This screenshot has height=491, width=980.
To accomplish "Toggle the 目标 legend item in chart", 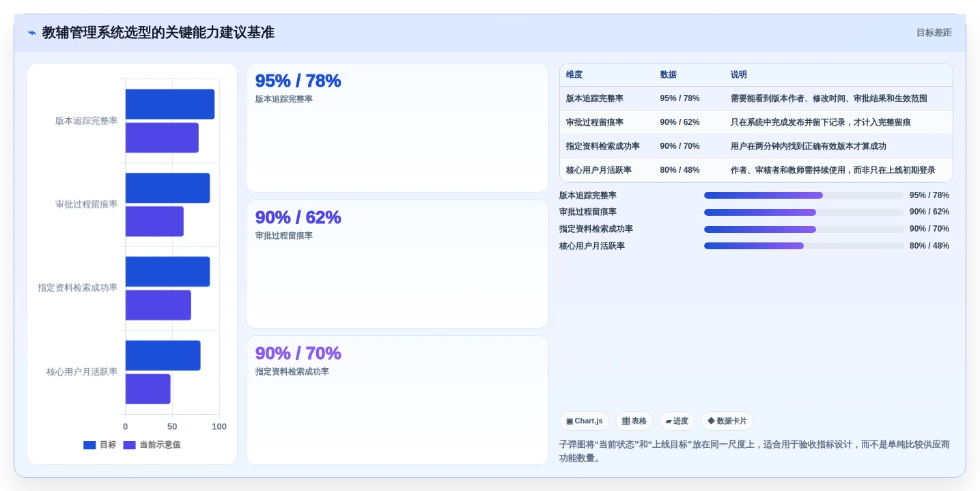I will [x=100, y=445].
